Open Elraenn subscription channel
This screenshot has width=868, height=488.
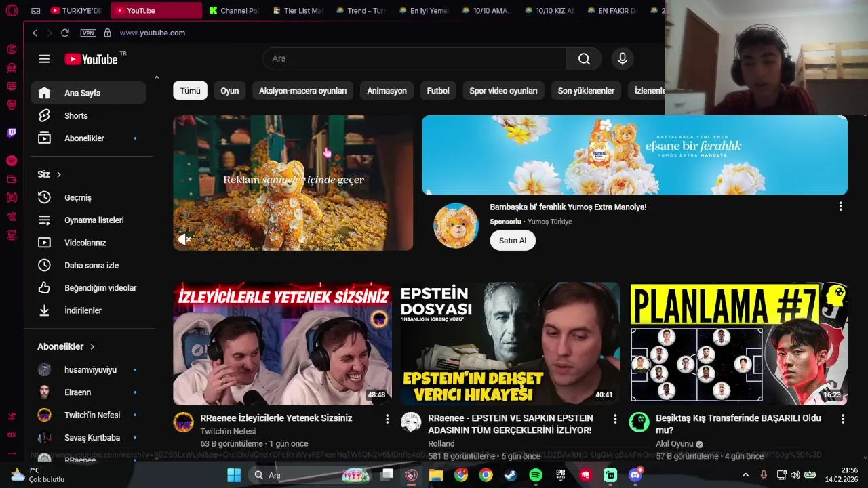tap(88, 392)
